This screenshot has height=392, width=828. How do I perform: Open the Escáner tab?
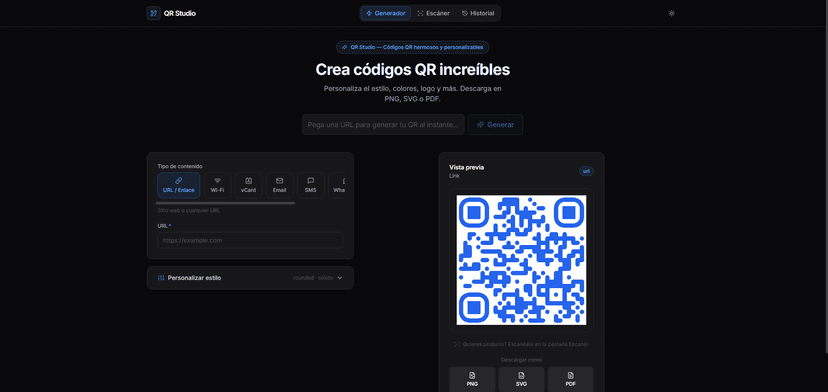pyautogui.click(x=434, y=13)
